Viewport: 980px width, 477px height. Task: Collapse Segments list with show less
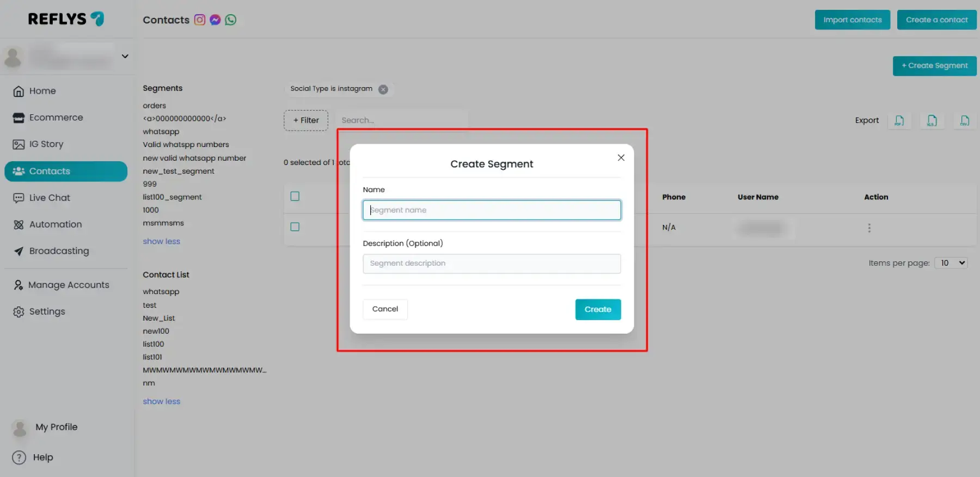161,241
